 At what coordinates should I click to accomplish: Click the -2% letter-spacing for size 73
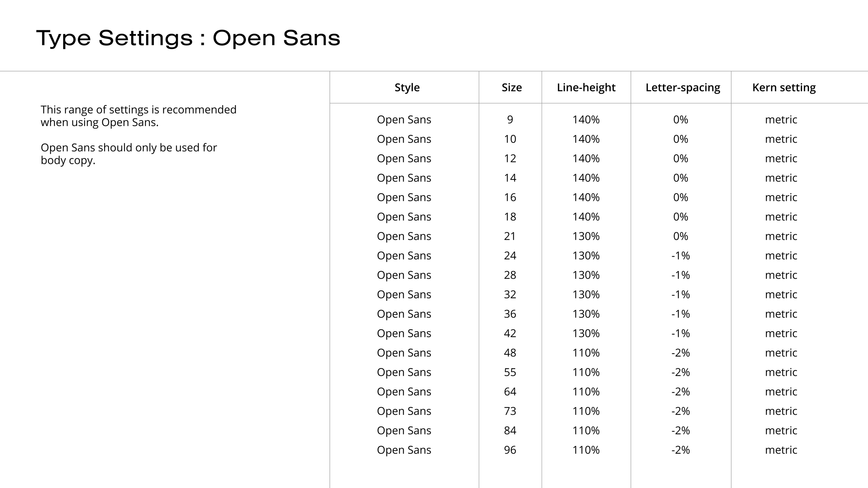681,411
